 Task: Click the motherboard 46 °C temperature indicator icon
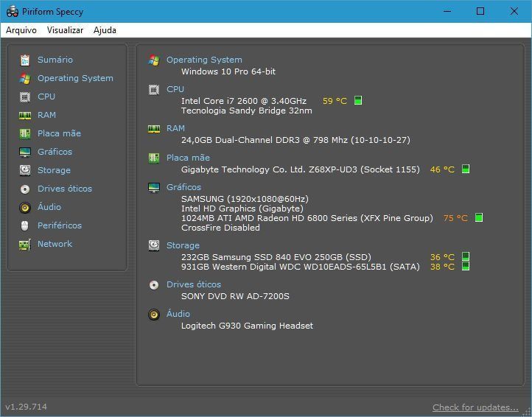click(x=466, y=169)
